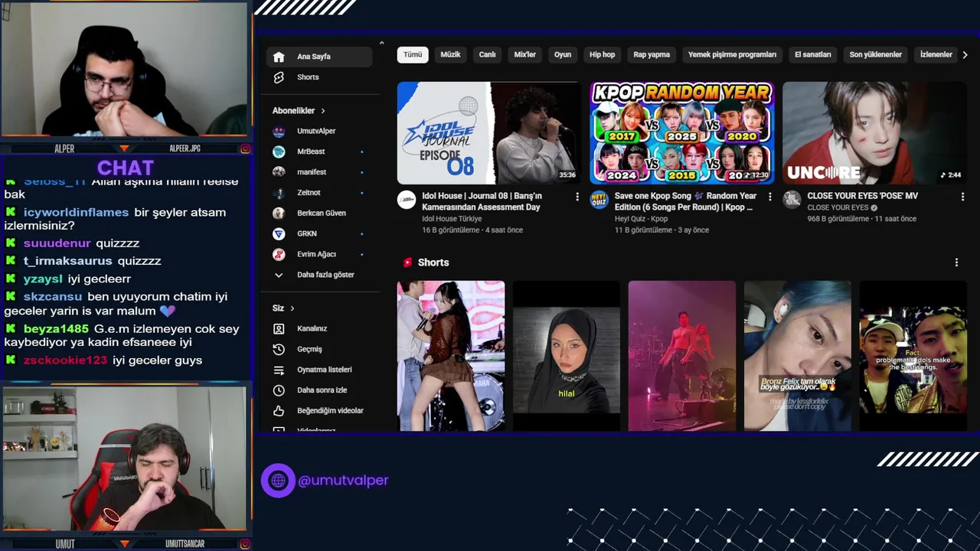The height and width of the screenshot is (551, 980).
Task: Select the Mix'ler filter chip
Action: click(x=524, y=55)
